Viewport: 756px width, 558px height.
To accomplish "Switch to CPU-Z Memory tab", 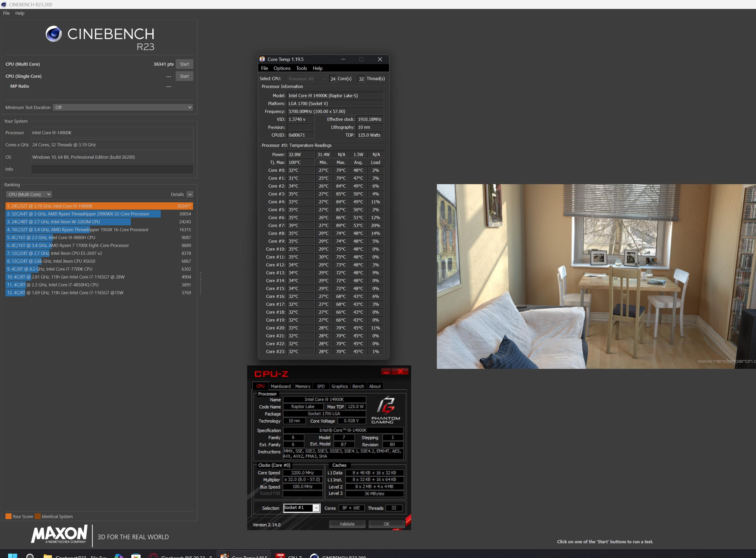I will 303,386.
